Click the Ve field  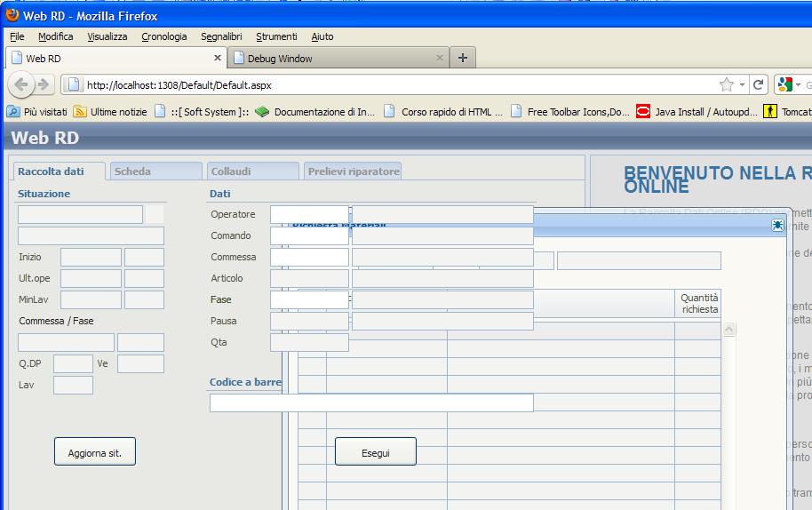141,363
